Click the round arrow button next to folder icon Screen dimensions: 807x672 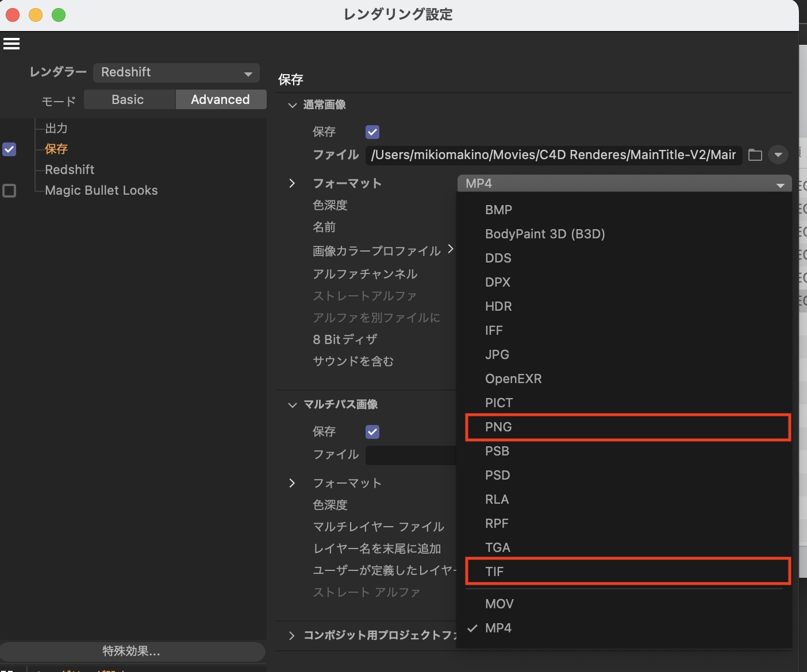(x=778, y=155)
